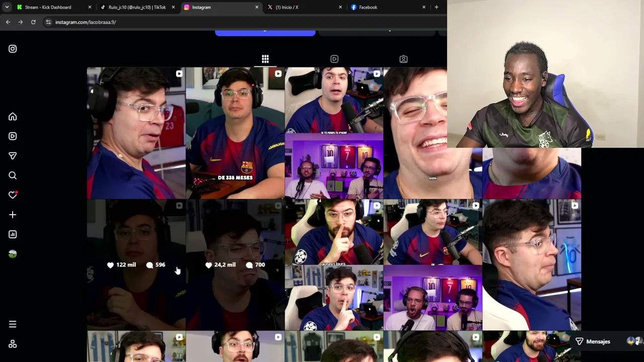Open the post captioned DE 338 MESES
Viewport: 644px width, 362px height.
pos(235,133)
